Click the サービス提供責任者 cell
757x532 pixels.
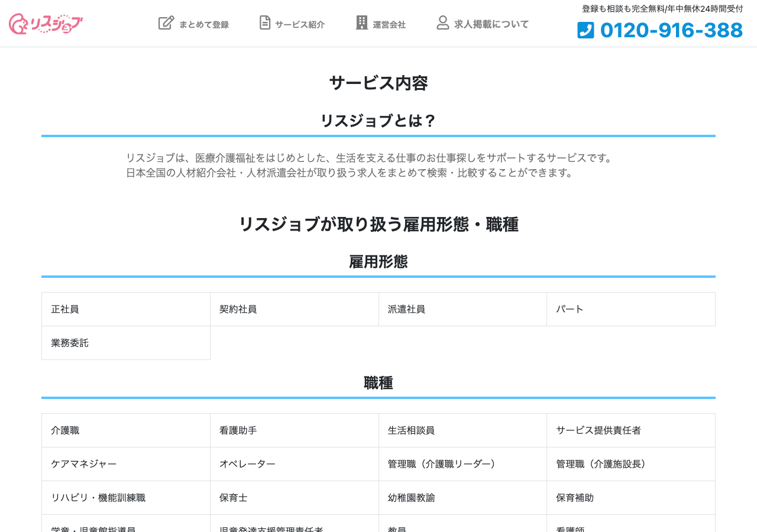[631, 430]
